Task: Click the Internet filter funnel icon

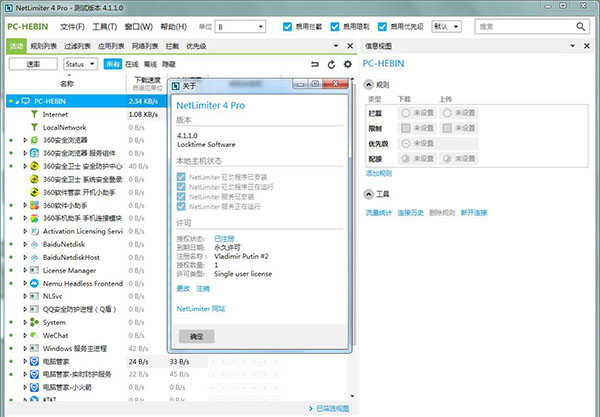Action: click(x=34, y=114)
